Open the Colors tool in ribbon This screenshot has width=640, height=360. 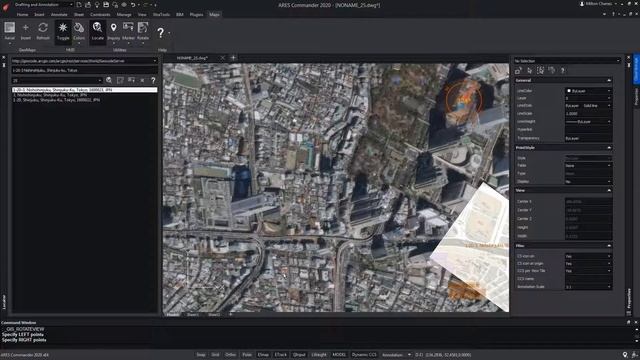[79, 31]
